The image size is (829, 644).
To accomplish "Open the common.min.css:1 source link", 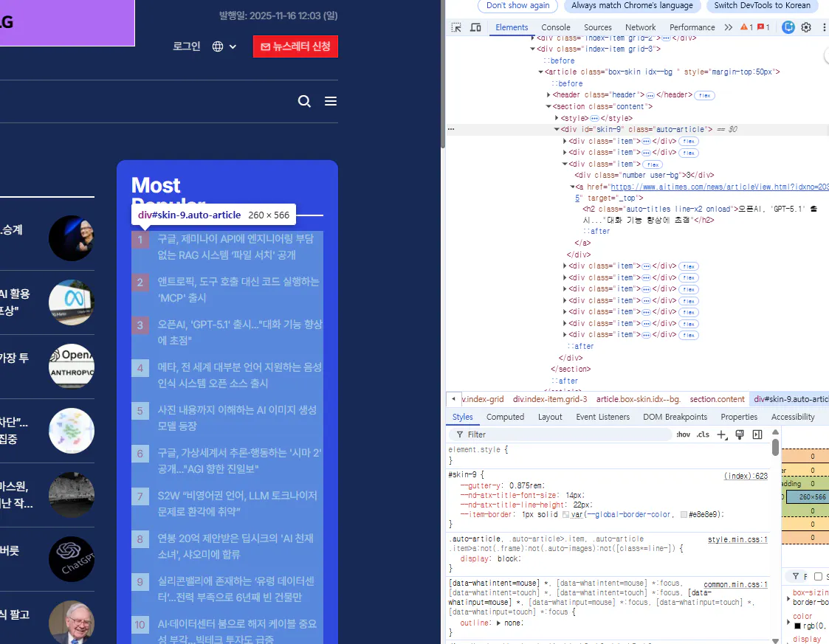I will 735,584.
